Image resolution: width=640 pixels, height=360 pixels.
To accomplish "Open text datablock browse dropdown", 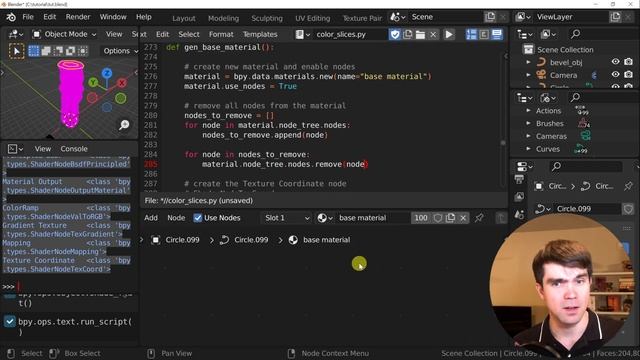I will click(302, 34).
